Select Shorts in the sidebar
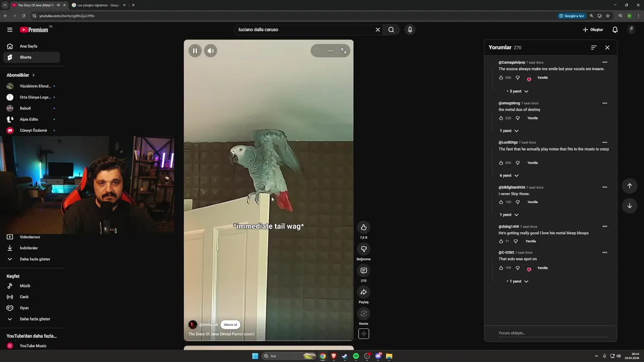Screen dimensions: 644x362 tap(31, 57)
